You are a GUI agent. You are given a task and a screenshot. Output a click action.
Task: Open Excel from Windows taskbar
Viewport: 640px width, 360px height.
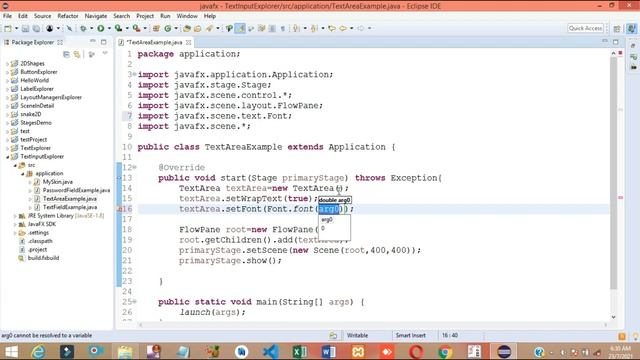(299, 351)
